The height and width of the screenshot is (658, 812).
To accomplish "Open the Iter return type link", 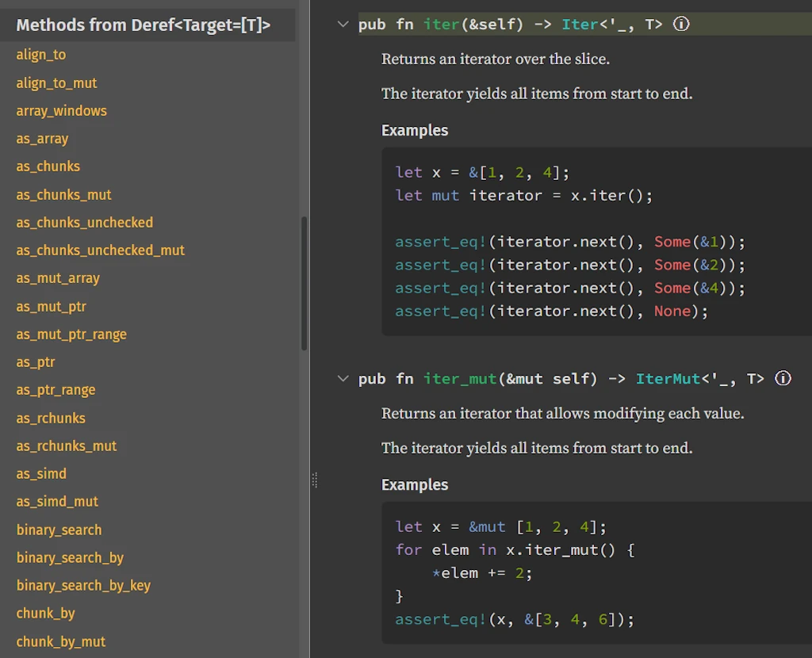I will 580,24.
